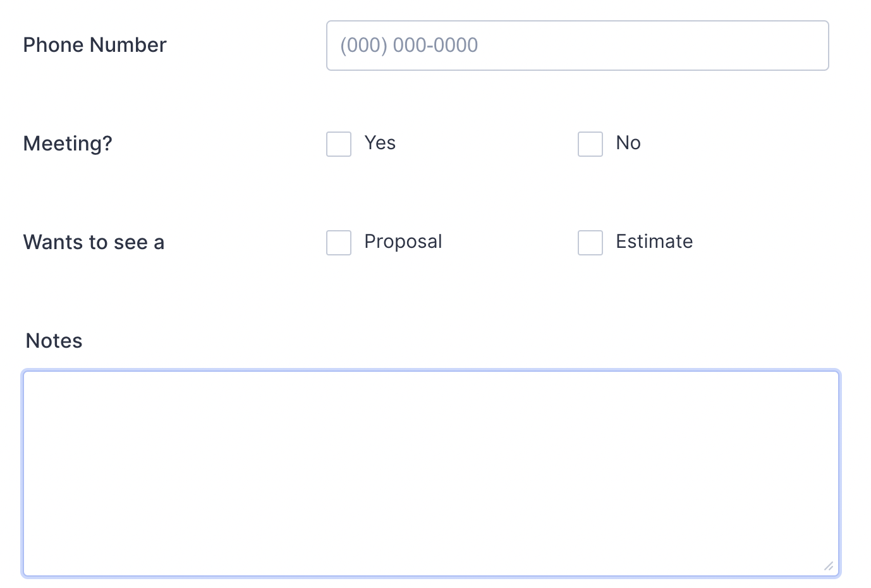
Task: Toggle the checkbox left of Estimate
Action: tap(590, 243)
